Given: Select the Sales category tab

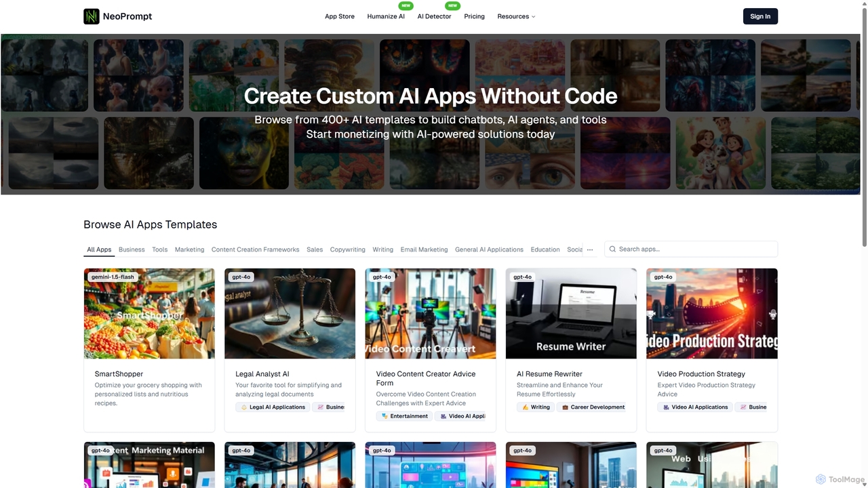Looking at the screenshot, I should (315, 249).
